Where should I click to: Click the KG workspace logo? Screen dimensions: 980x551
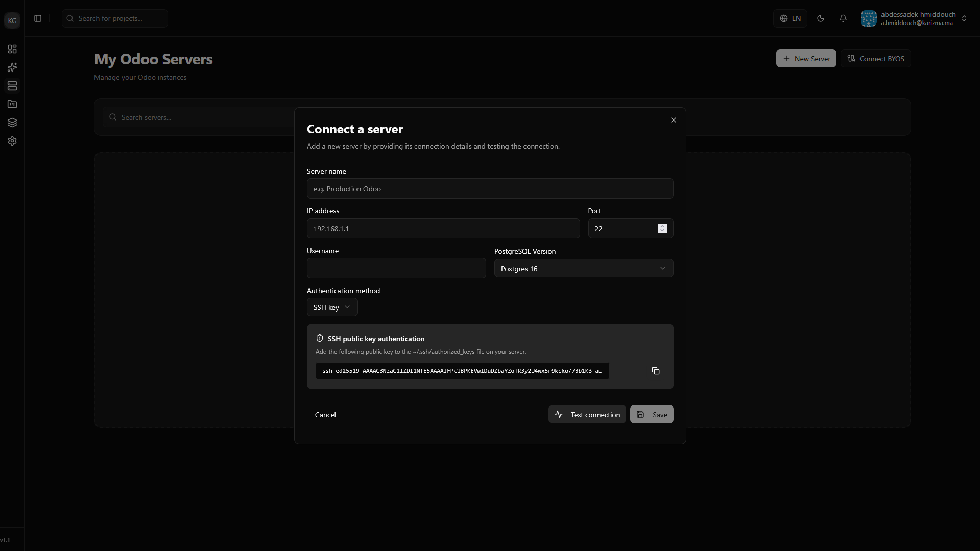coord(12,20)
